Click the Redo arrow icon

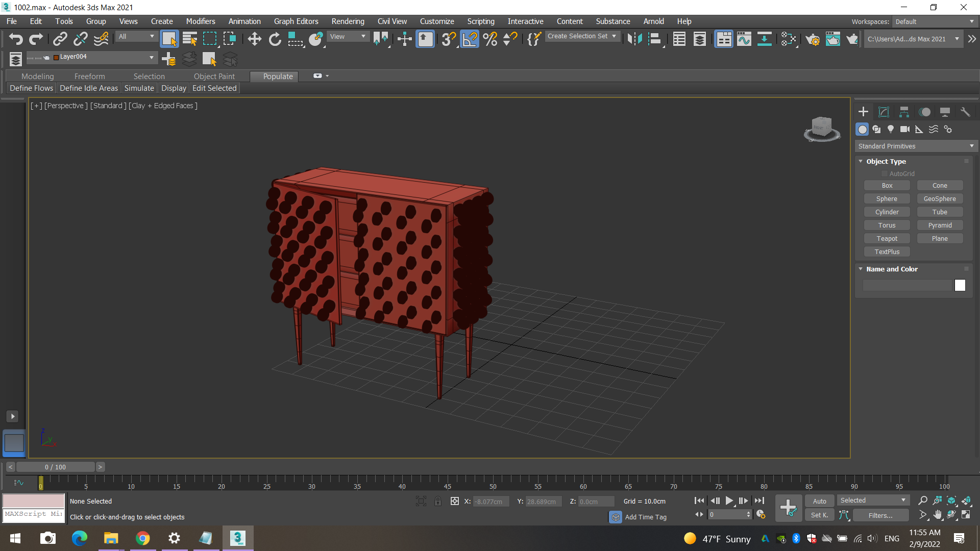[36, 39]
